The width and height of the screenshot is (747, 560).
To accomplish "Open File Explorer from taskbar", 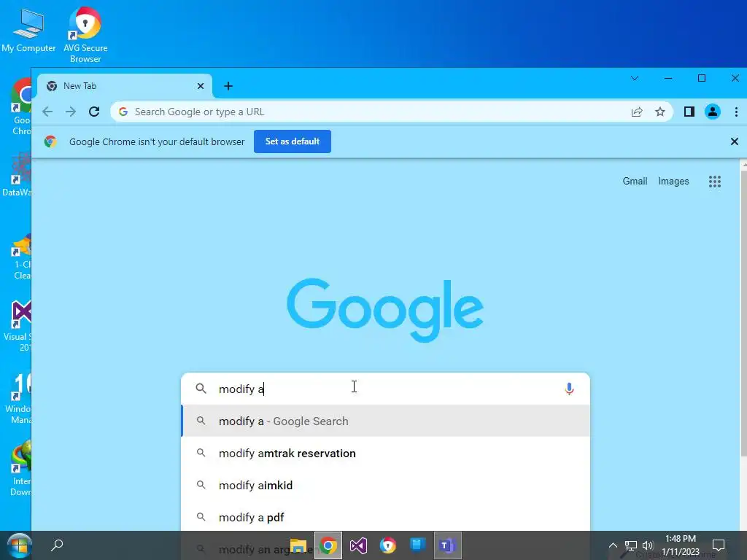I will [x=298, y=545].
